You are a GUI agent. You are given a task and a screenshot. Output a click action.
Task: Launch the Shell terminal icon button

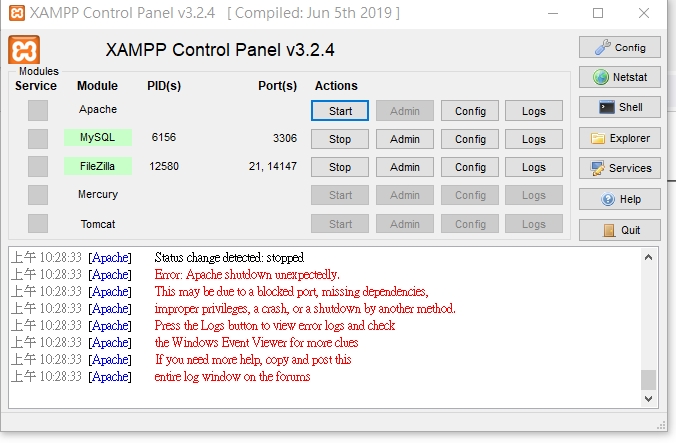[x=620, y=107]
